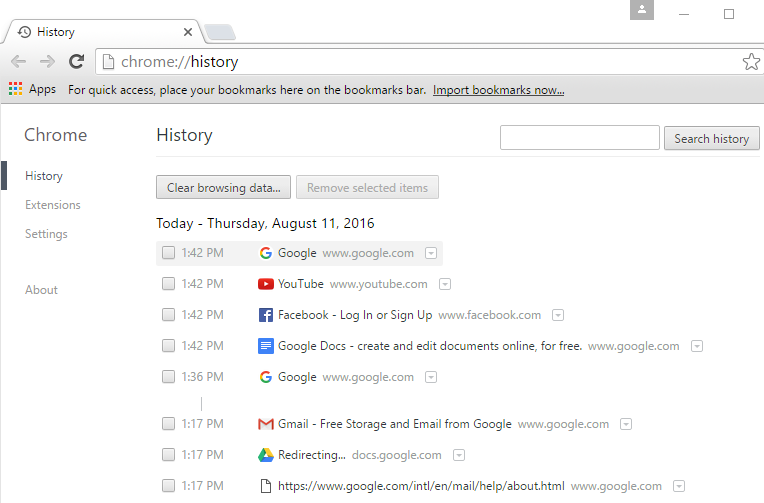
Task: Bookmark this page with the star icon
Action: [x=751, y=62]
